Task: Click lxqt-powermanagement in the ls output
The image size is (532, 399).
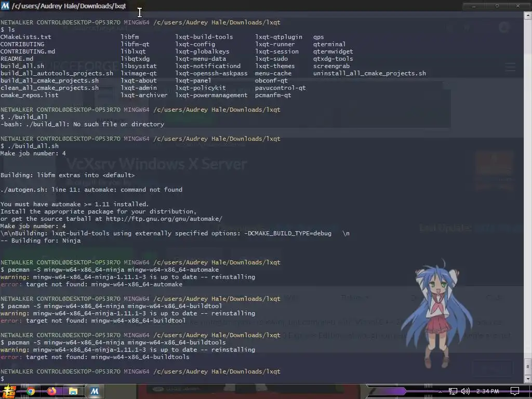Action: tap(211, 96)
